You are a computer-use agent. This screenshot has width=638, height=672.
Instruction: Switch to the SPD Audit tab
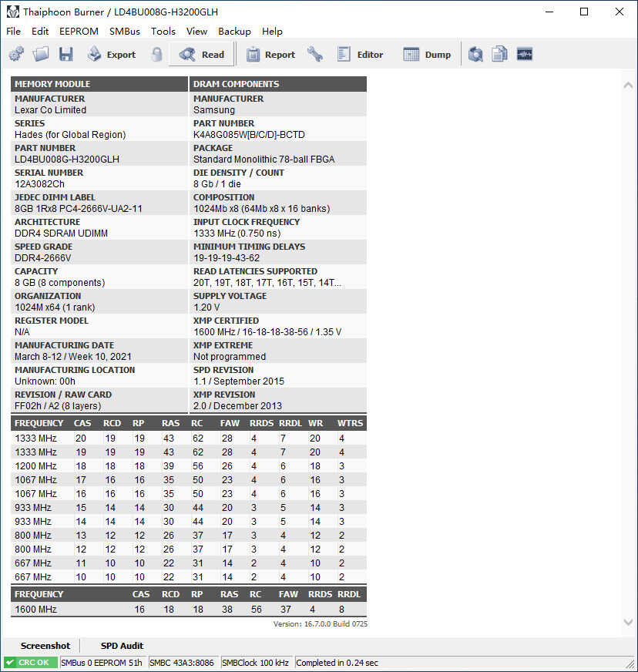[x=122, y=646]
